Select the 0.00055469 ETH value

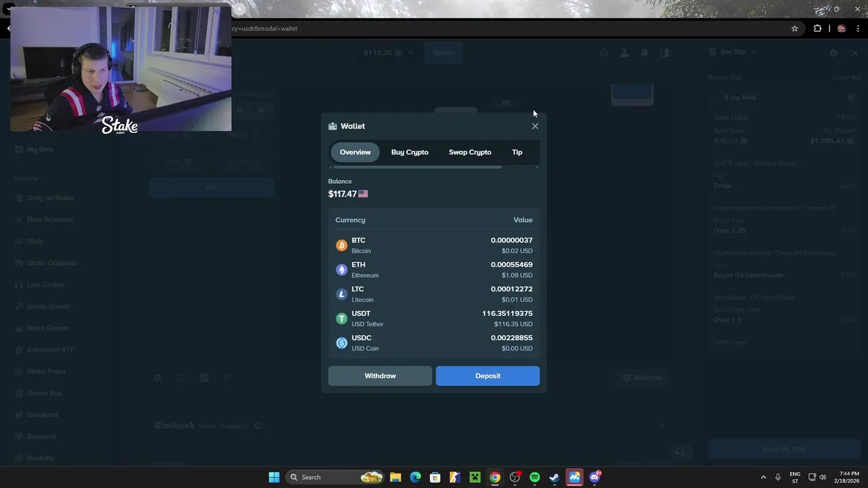click(511, 264)
